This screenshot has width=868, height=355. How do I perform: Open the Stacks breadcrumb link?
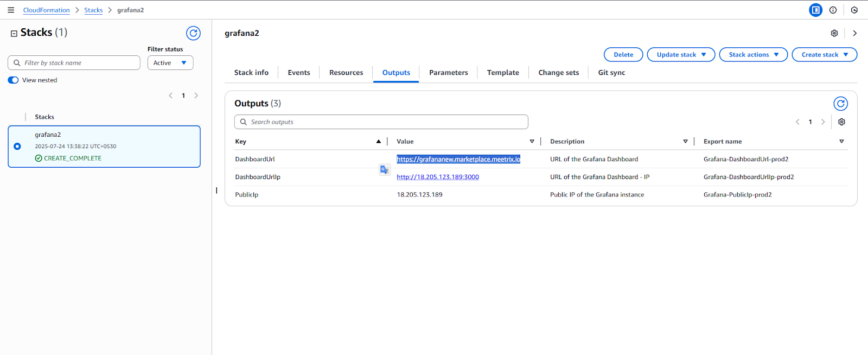pyautogui.click(x=93, y=10)
